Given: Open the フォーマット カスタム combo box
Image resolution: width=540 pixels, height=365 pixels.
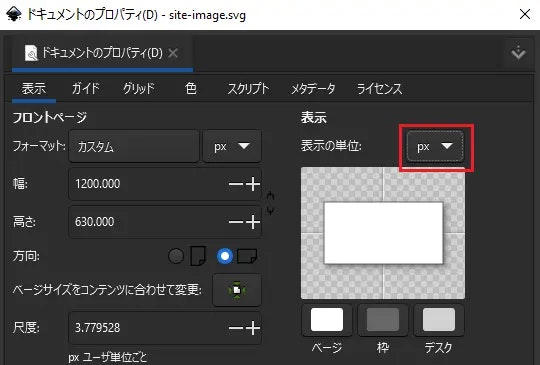Looking at the screenshot, I should [x=134, y=146].
